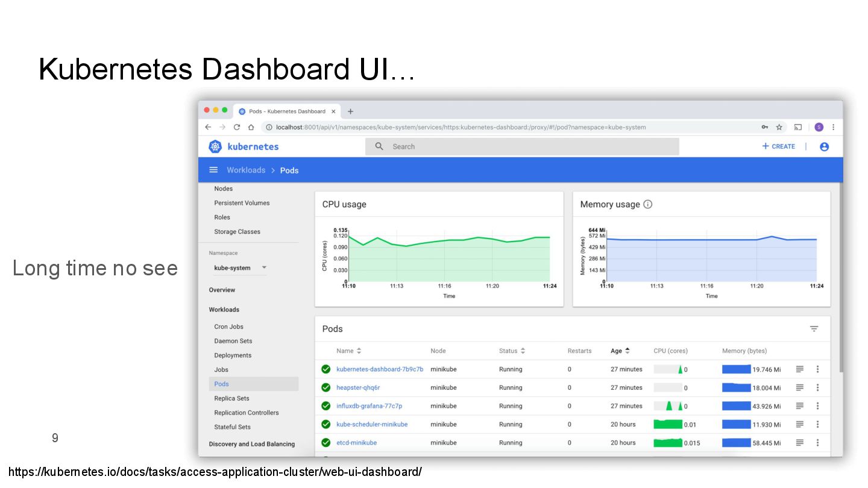Select Pods in sidebar
This screenshot has height=488, width=868.
click(x=254, y=384)
